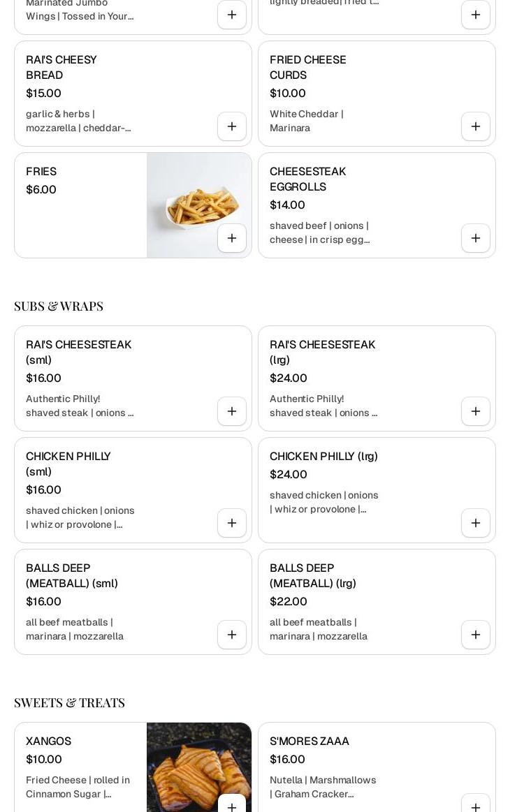Add large Chicken Philly to order
524x812 pixels.
(x=476, y=523)
